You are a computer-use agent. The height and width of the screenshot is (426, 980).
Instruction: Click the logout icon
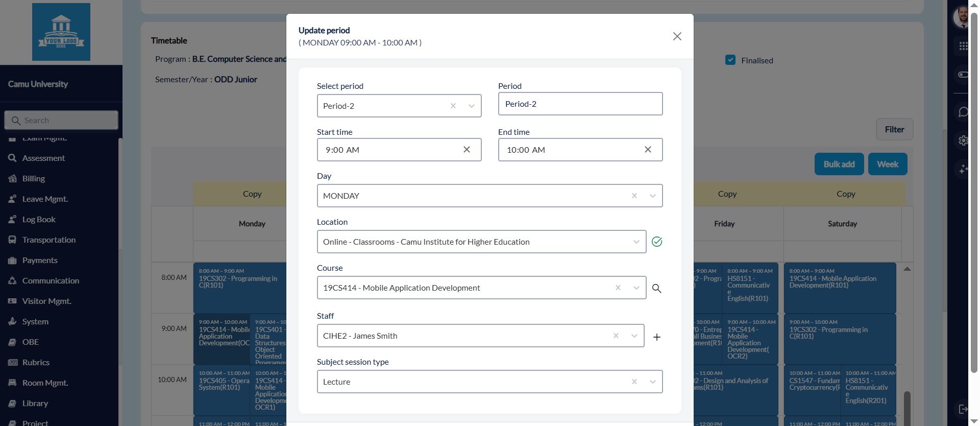[x=963, y=409]
